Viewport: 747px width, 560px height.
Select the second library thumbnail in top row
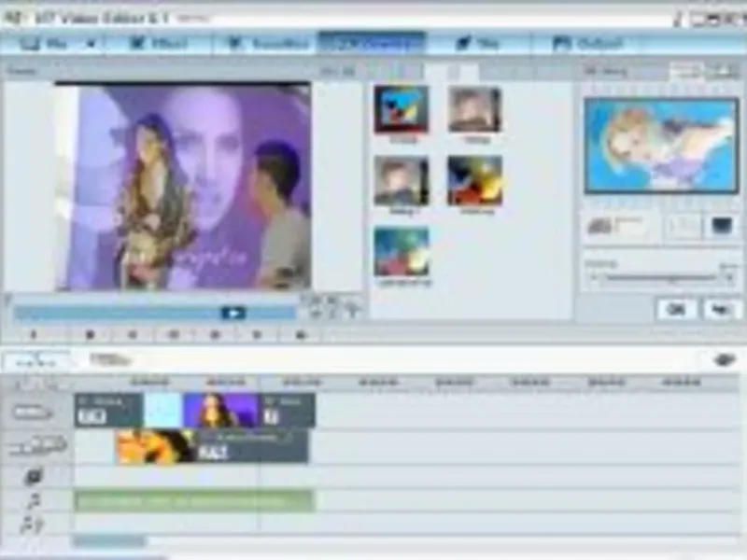pyautogui.click(x=474, y=109)
